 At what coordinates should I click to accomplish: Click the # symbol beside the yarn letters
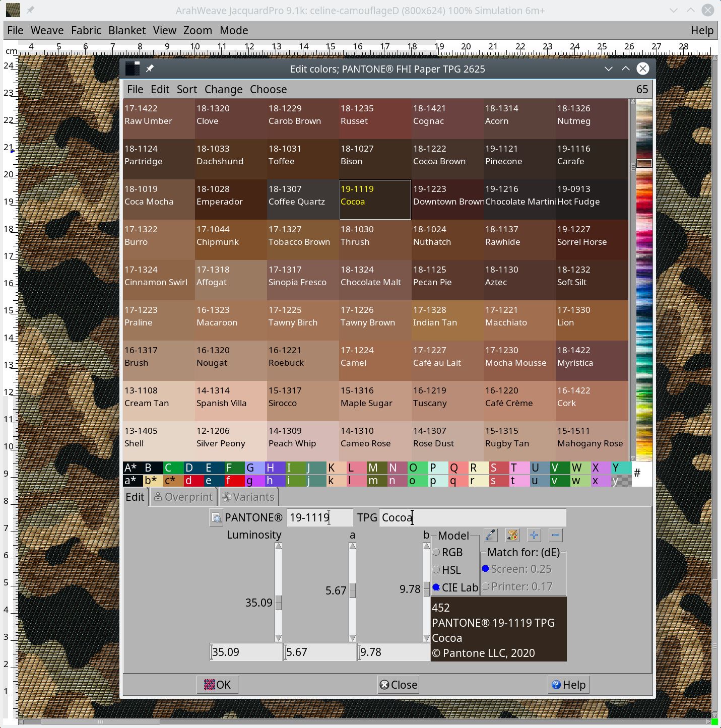click(x=637, y=473)
